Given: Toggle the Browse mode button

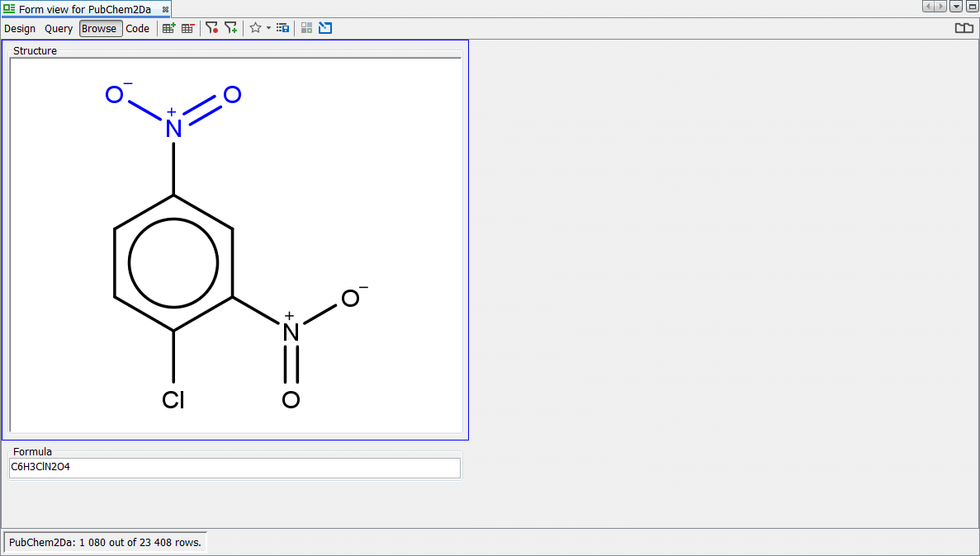Looking at the screenshot, I should tap(100, 29).
